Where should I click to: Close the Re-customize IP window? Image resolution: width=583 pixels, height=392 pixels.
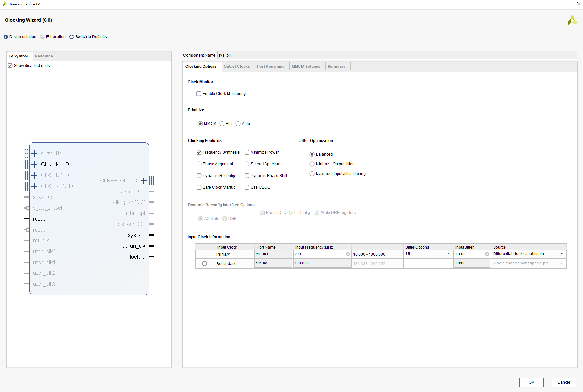coord(578,4)
